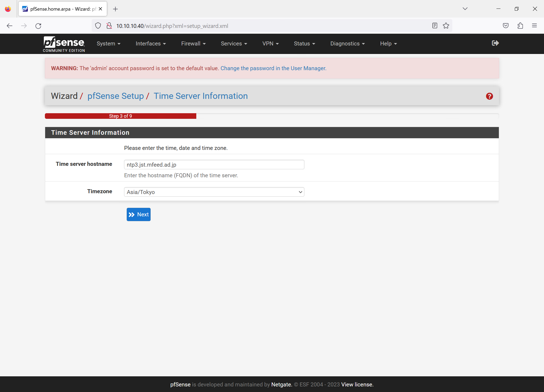This screenshot has height=392, width=544.
Task: Click the Time server hostname field
Action: point(214,165)
